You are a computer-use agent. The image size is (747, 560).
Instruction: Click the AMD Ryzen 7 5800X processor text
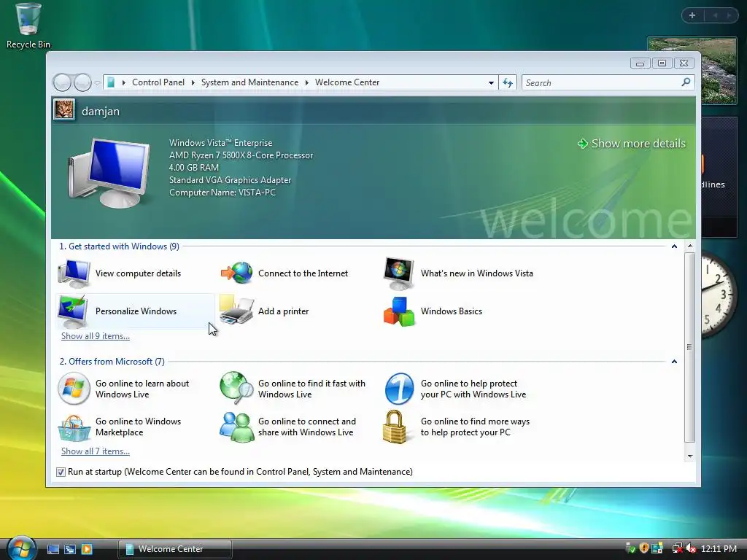(241, 155)
